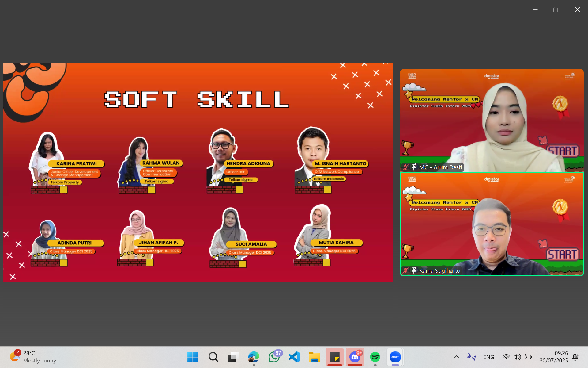
Task: Click the Zoom taskbar icon
Action: [395, 357]
